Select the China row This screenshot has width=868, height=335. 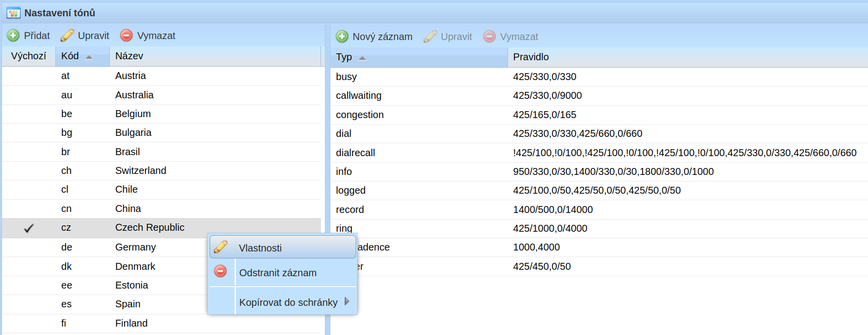pyautogui.click(x=162, y=209)
